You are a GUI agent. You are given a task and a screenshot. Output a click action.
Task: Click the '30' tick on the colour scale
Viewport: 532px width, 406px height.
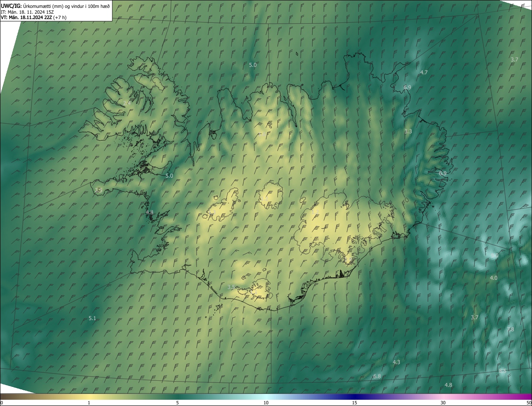443,403
